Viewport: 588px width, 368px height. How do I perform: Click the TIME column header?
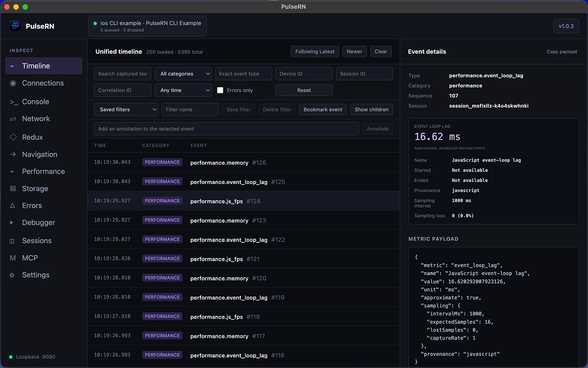click(100, 145)
